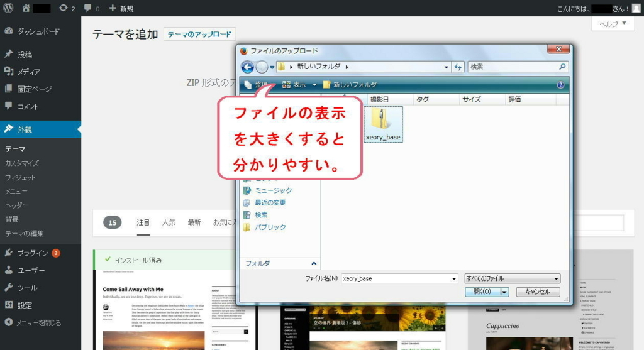Open ヘッダー submenu item
This screenshot has height=350, width=644.
click(17, 205)
